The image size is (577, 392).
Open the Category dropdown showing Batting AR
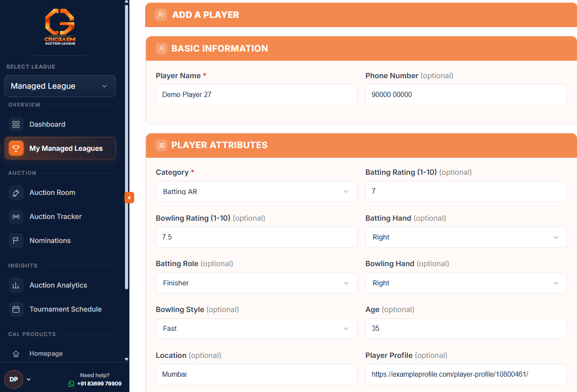(x=257, y=191)
